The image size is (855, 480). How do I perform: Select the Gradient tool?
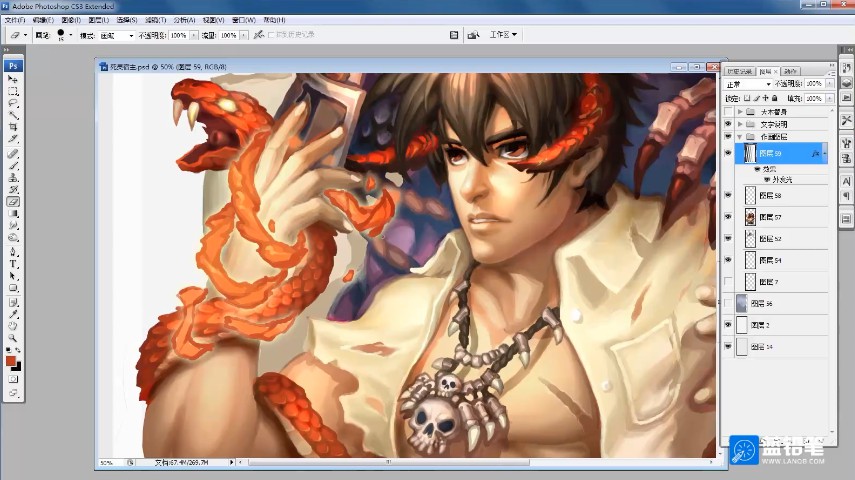[x=13, y=214]
